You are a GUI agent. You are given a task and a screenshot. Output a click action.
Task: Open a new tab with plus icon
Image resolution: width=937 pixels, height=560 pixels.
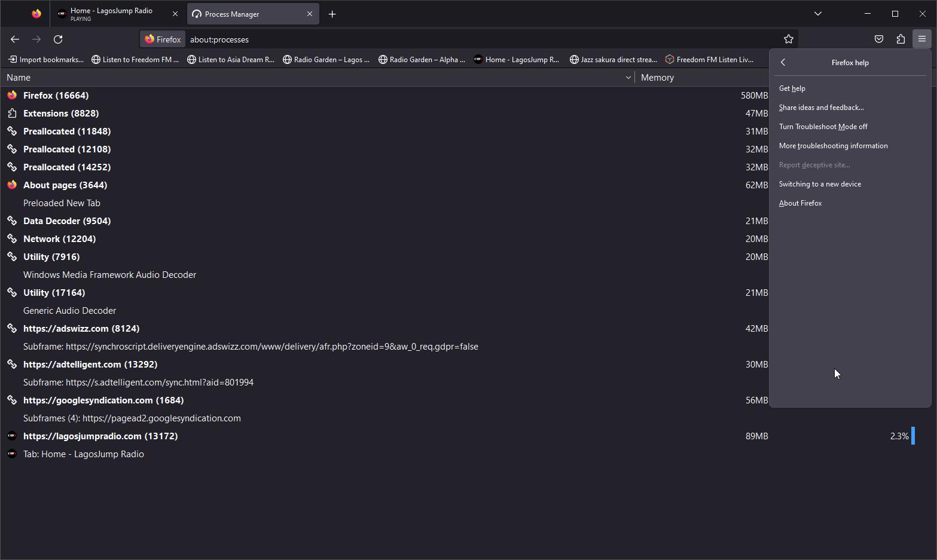[332, 14]
